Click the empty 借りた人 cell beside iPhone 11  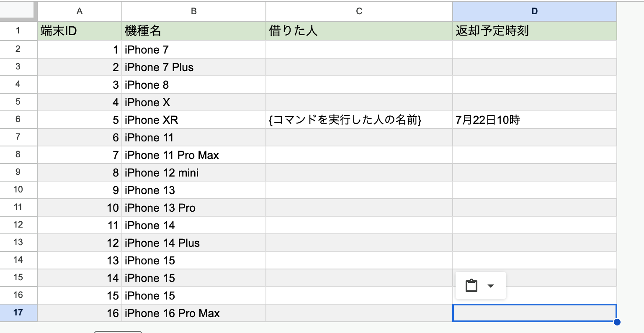[358, 137]
